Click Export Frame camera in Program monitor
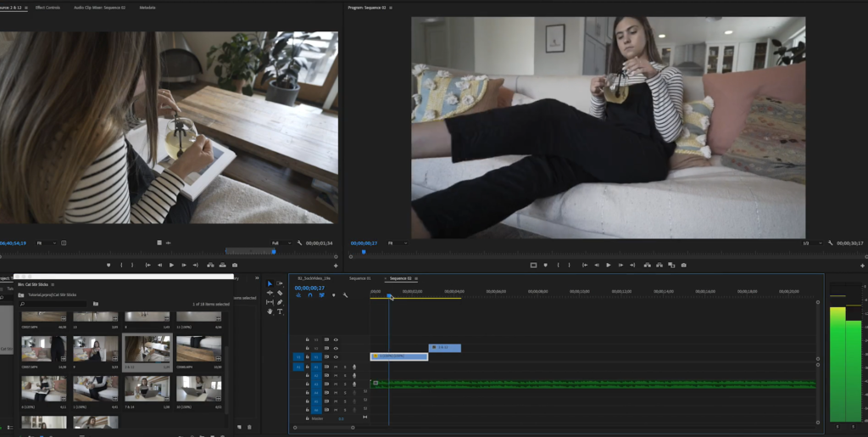 [684, 266]
